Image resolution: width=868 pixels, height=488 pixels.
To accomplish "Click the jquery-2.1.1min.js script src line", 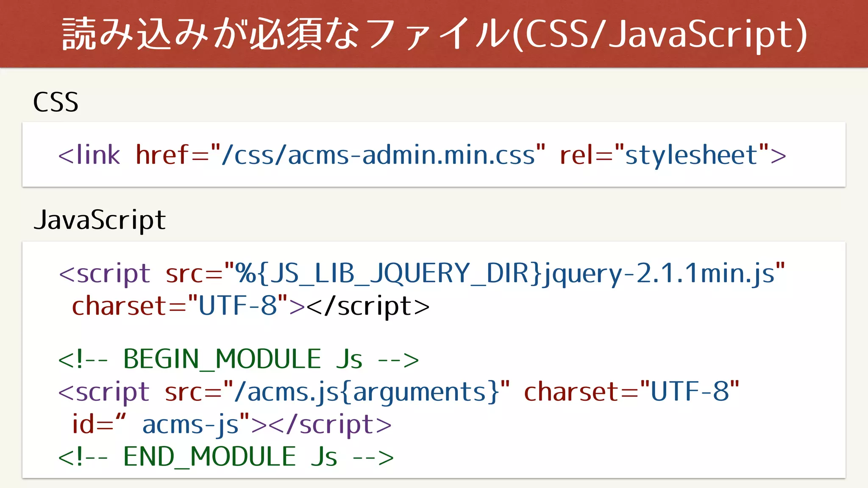I will tap(422, 274).
